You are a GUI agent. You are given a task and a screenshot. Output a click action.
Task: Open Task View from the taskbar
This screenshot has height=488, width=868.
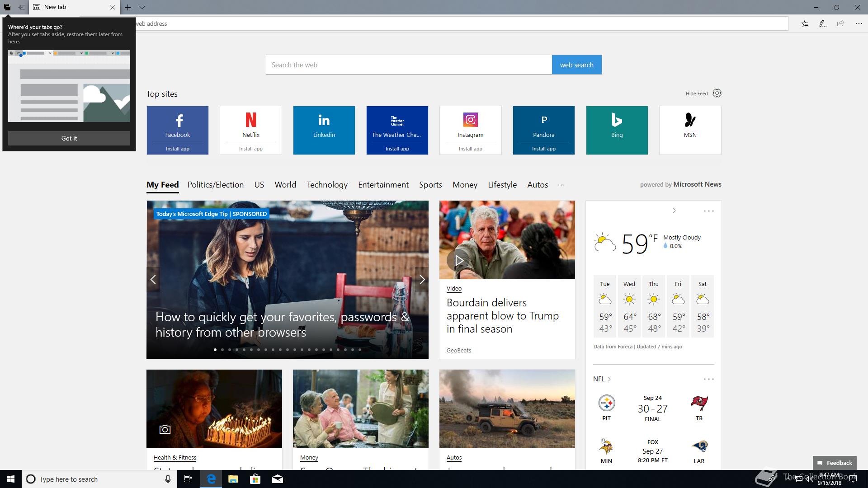(x=188, y=479)
